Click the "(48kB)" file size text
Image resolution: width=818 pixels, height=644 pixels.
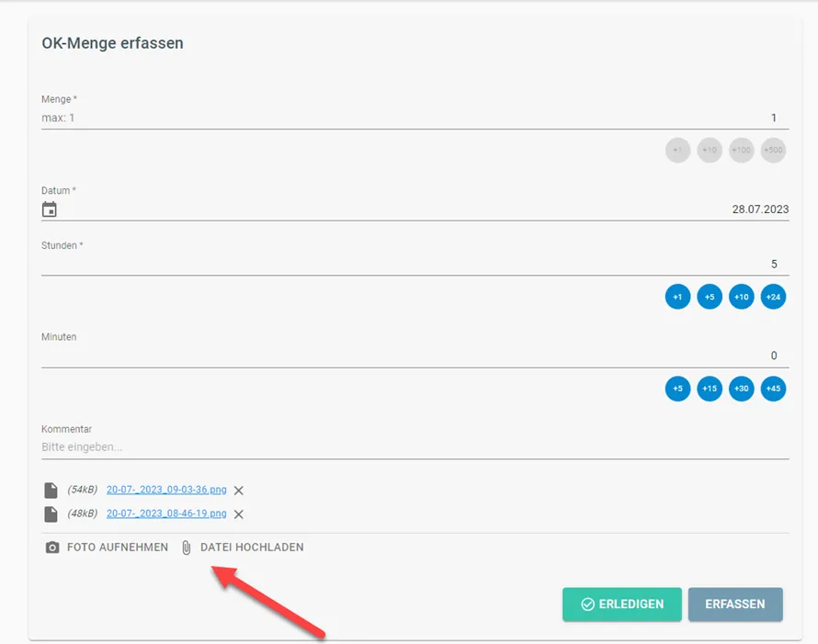(83, 514)
